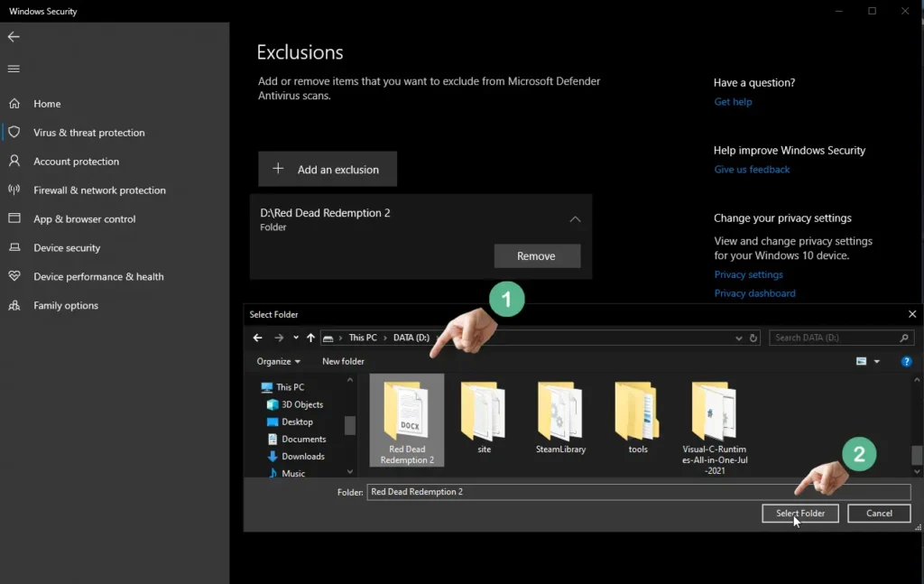
Task: Open Firewall & network protection section
Action: (99, 190)
